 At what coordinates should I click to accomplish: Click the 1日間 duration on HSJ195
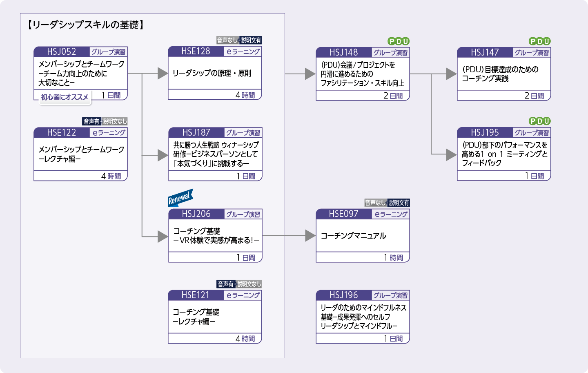click(535, 176)
